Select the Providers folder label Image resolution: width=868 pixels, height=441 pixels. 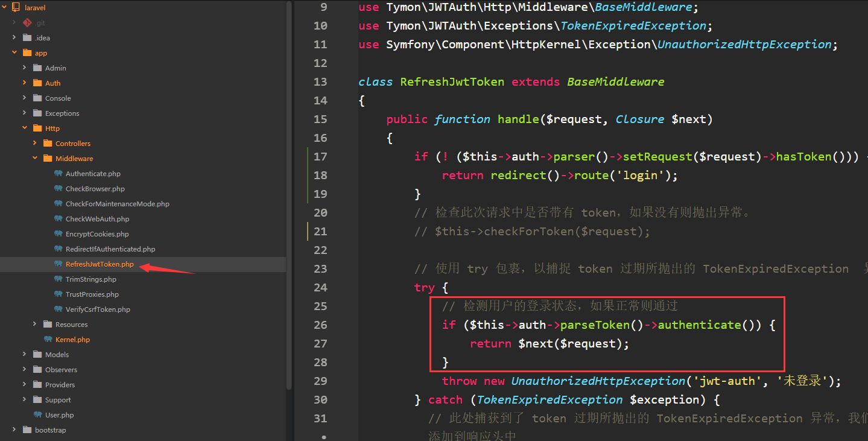coord(60,385)
